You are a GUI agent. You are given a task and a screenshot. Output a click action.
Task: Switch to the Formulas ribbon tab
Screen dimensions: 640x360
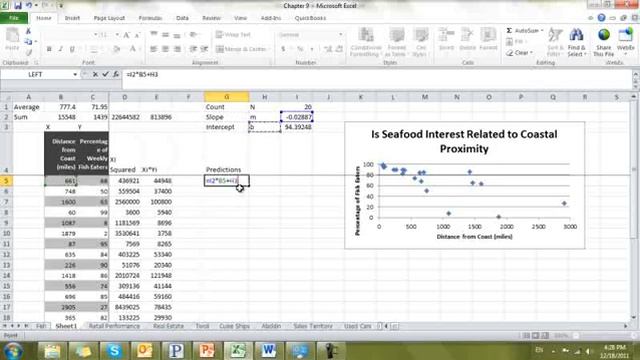click(150, 18)
